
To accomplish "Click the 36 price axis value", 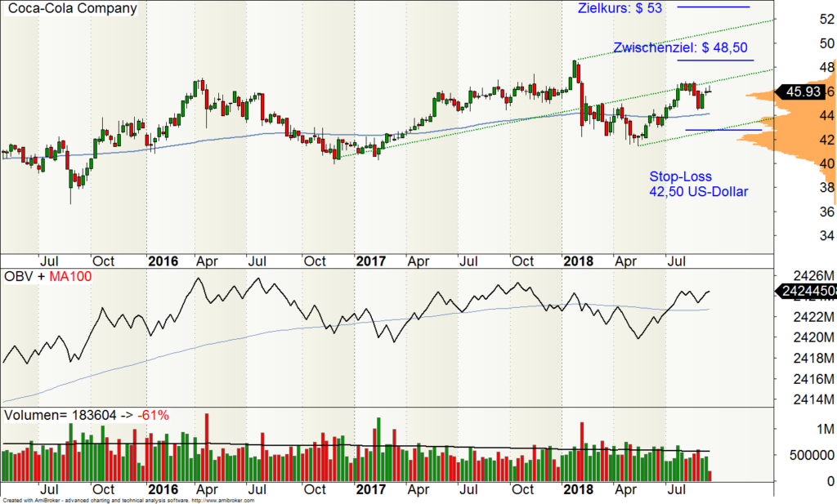I will click(827, 212).
